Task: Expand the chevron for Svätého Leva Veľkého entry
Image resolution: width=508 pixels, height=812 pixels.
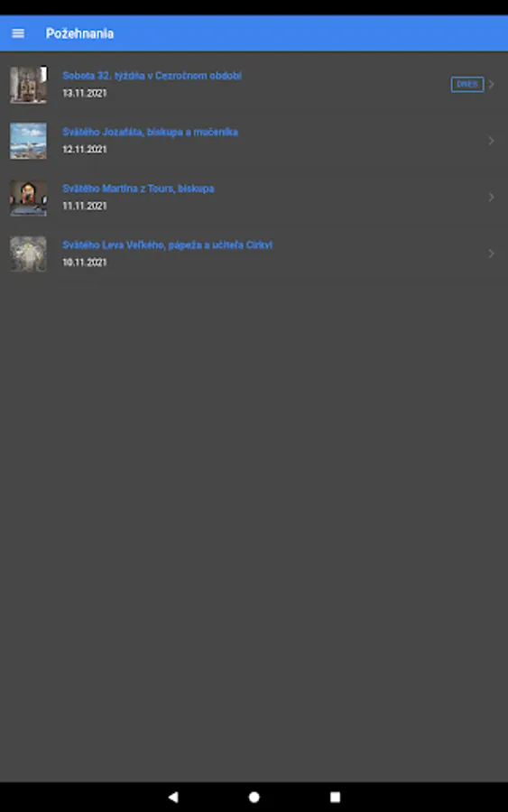Action: pos(492,254)
